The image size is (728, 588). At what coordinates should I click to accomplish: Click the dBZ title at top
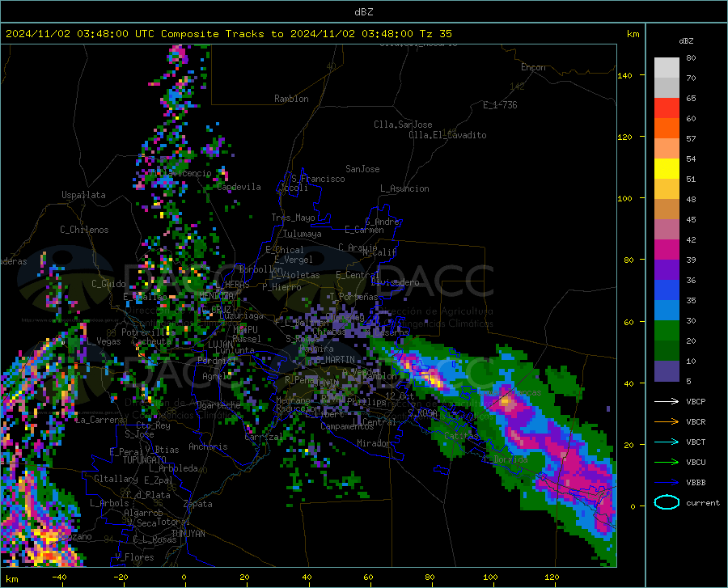(x=363, y=12)
